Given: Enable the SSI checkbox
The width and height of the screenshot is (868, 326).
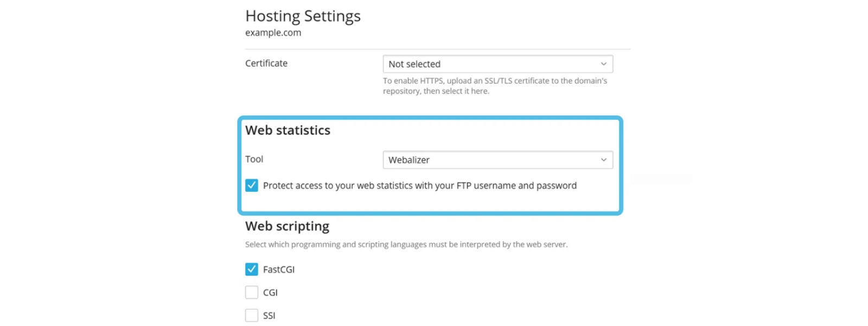Looking at the screenshot, I should (x=252, y=315).
